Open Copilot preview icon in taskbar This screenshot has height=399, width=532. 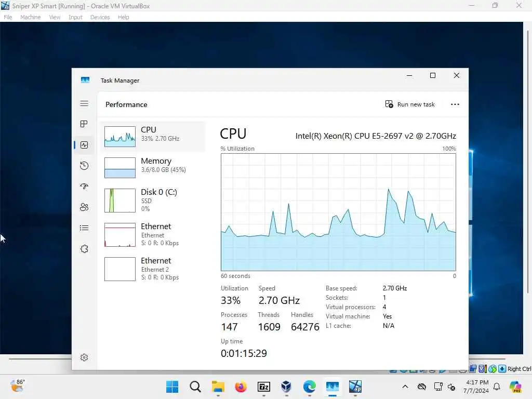coord(516,387)
